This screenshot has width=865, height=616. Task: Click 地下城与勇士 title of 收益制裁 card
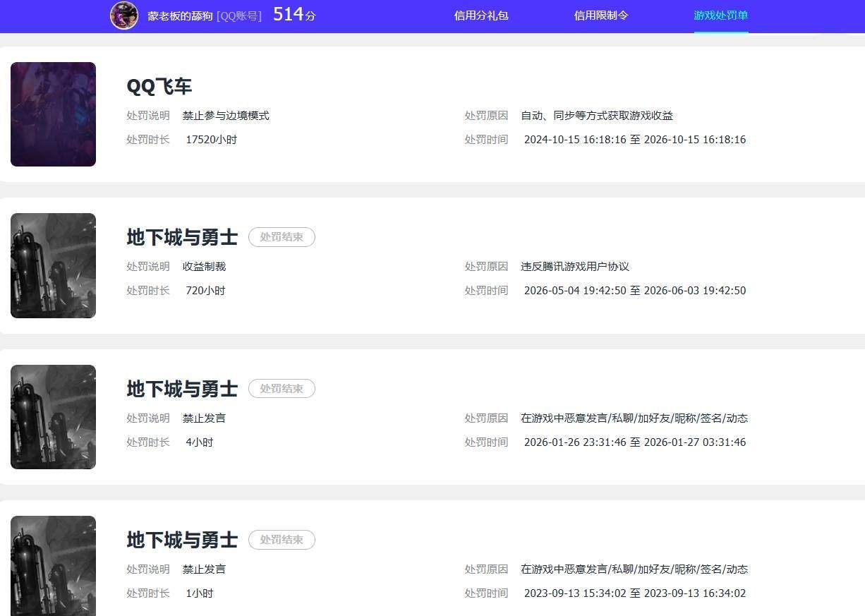182,237
